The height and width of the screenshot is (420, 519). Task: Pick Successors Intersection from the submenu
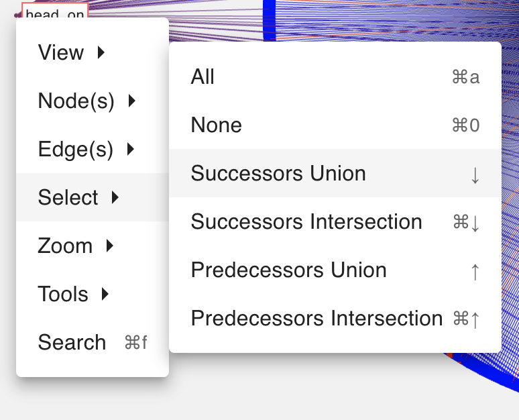[306, 222]
